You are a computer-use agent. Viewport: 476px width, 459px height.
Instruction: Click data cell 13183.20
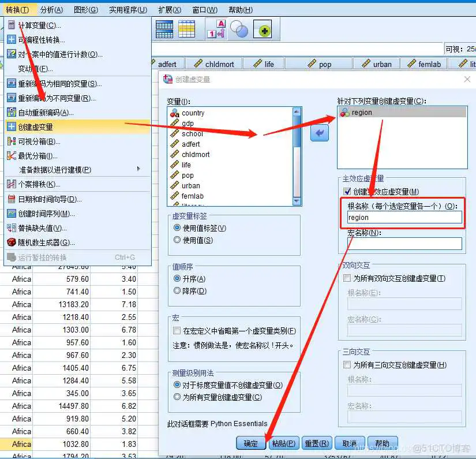pos(62,304)
